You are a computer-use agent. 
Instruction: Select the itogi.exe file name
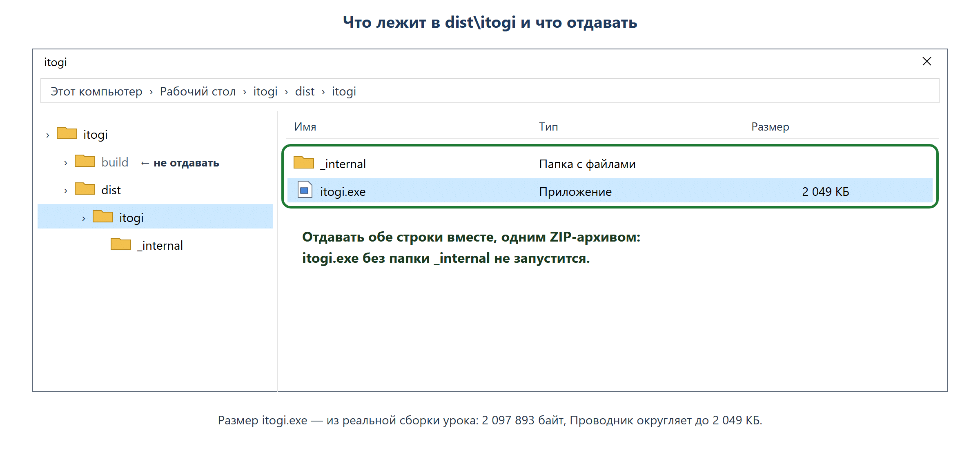click(x=343, y=192)
